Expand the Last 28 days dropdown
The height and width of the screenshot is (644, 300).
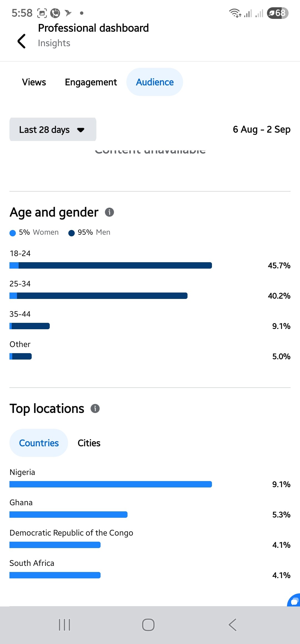click(x=53, y=129)
